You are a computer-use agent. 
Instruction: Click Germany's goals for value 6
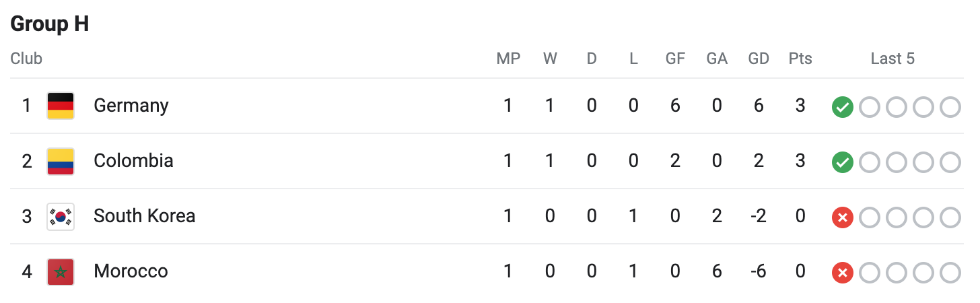pos(675,106)
